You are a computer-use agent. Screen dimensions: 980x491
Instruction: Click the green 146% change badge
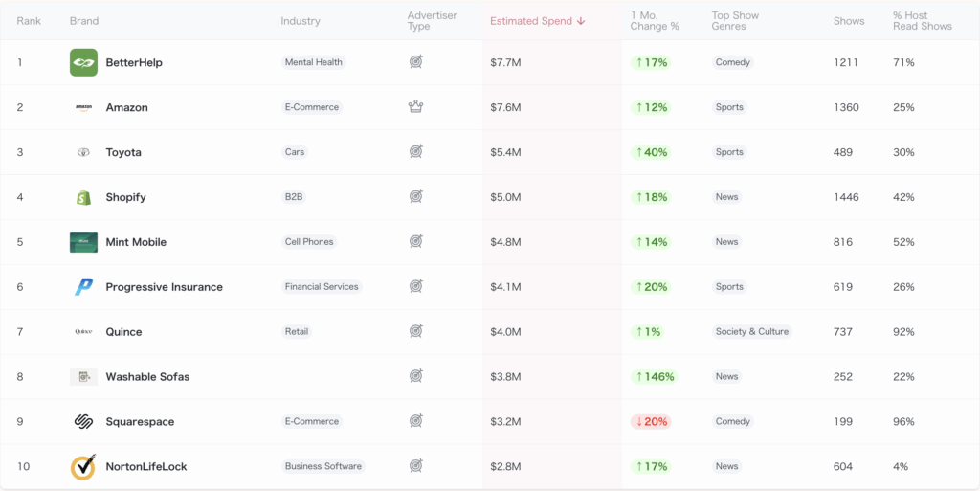654,377
